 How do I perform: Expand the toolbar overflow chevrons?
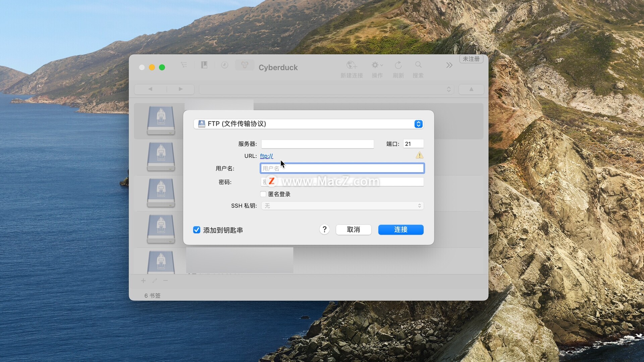pos(449,65)
